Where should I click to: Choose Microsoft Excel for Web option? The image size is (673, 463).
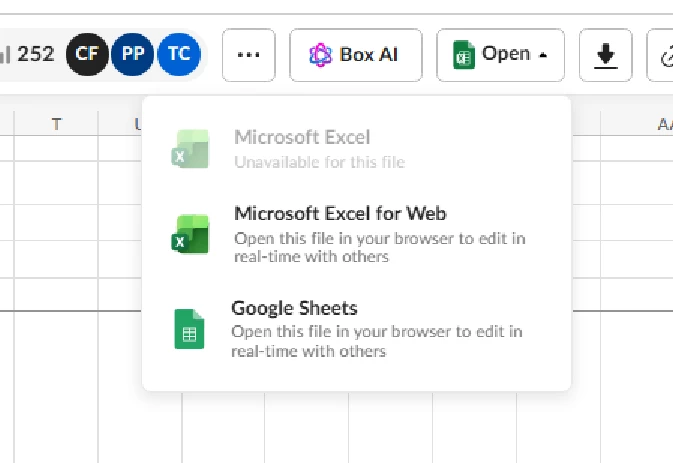coord(356,234)
